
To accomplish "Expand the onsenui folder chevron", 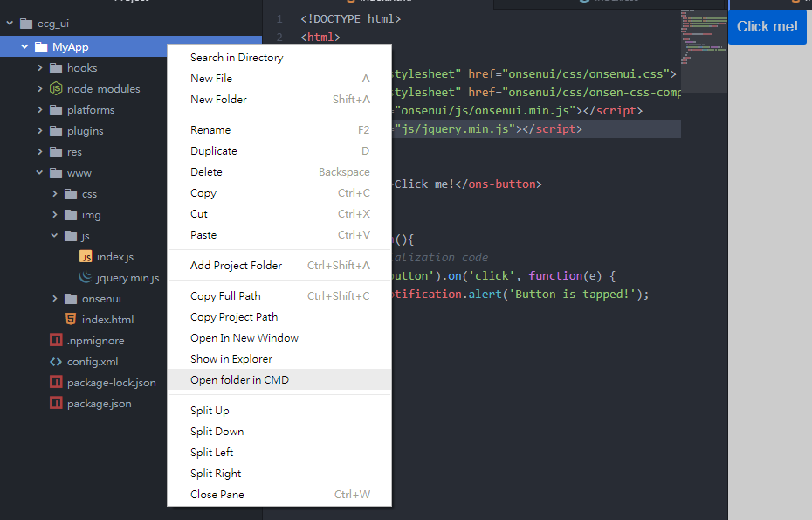I will [55, 298].
